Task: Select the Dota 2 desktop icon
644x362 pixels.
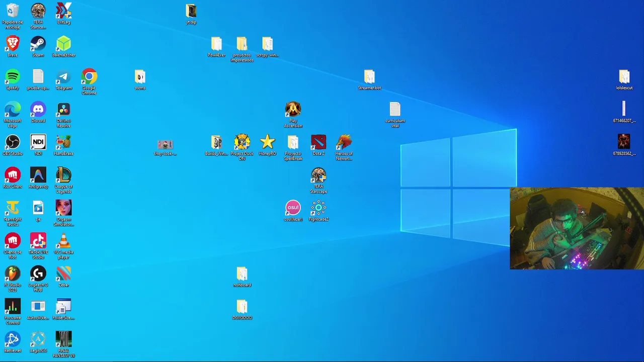Action: point(318,142)
